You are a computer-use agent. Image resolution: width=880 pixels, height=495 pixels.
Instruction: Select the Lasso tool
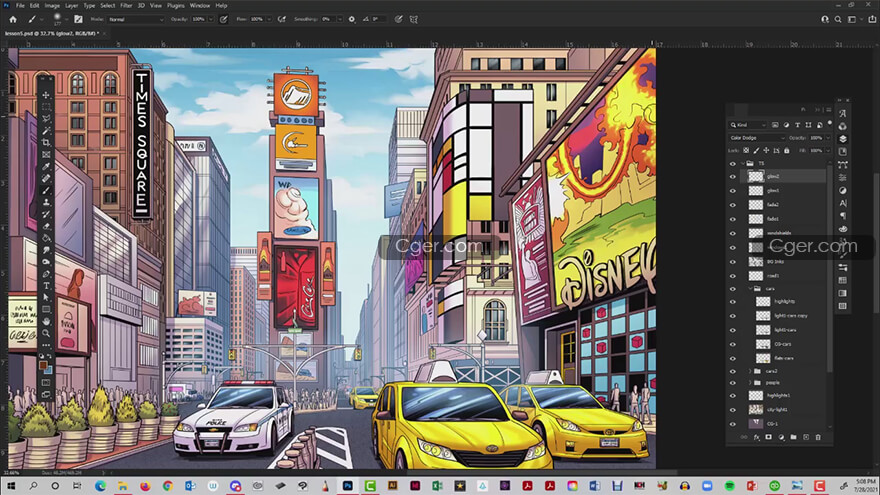click(x=46, y=118)
